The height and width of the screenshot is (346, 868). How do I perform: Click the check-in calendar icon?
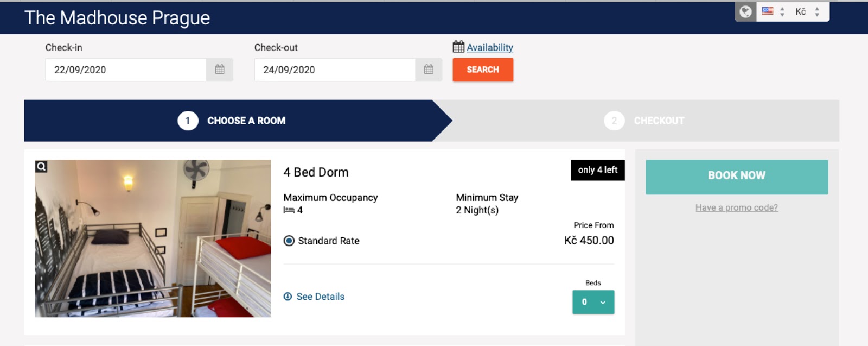(220, 70)
